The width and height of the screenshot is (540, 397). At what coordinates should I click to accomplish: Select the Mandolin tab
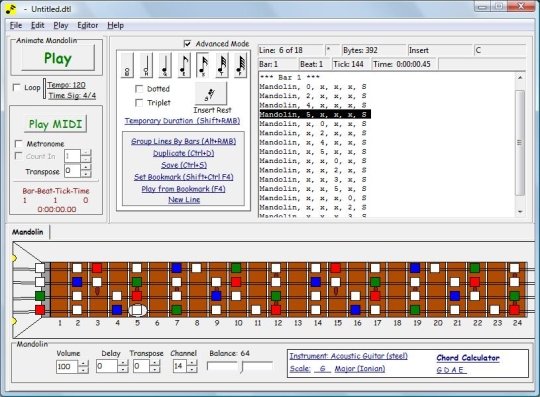[x=28, y=232]
